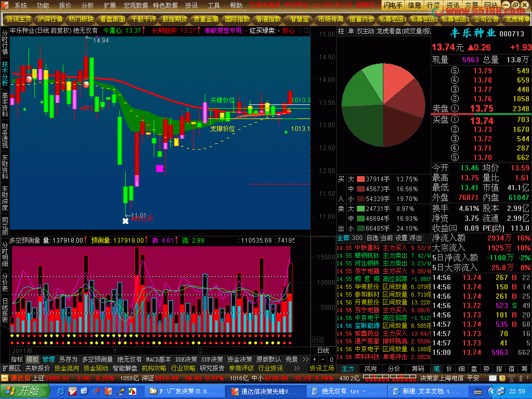This screenshot has width=532, height=399.
Task: Switch to 新建 文本文档 taskbar window
Action: pos(427,391)
